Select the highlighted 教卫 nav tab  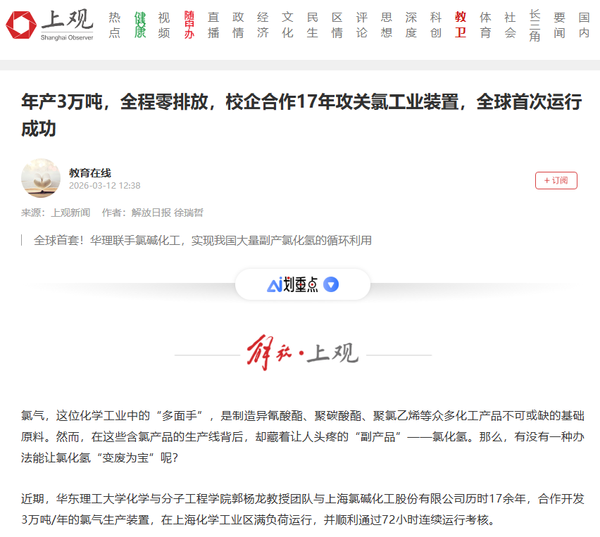point(460,25)
